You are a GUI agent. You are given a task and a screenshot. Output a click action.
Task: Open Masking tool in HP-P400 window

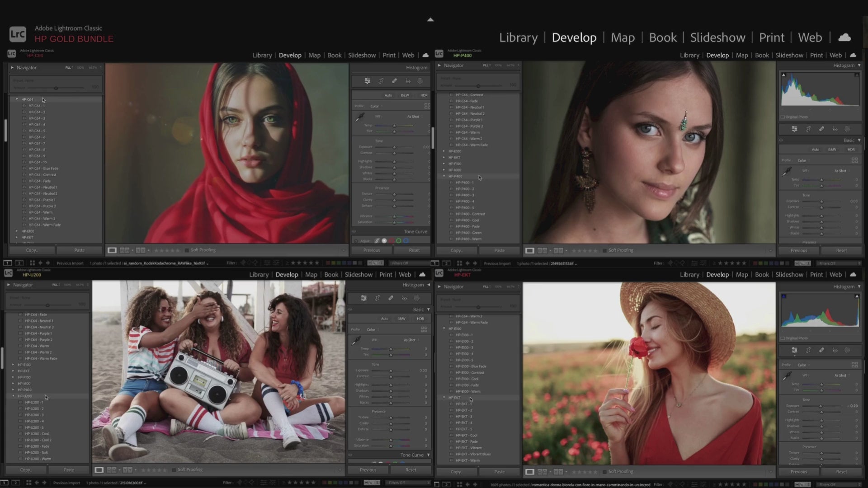(848, 129)
